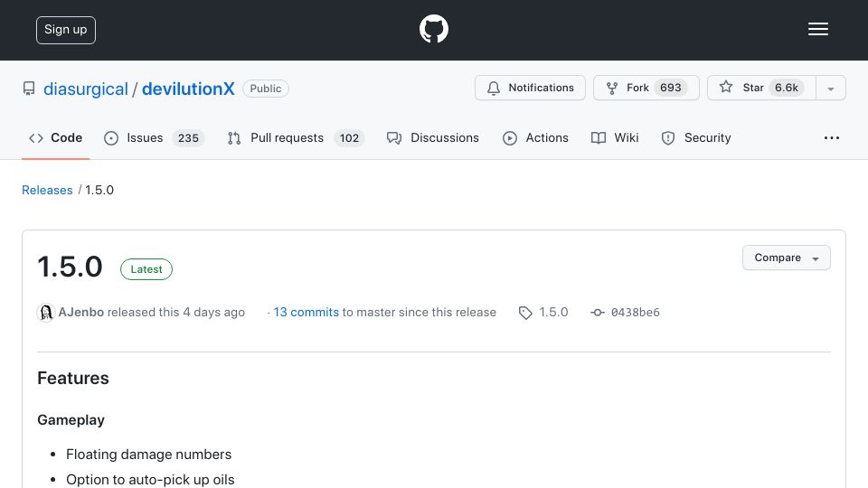Click the tag icon for 1.5.0
The height and width of the screenshot is (488, 868).
[x=525, y=313]
